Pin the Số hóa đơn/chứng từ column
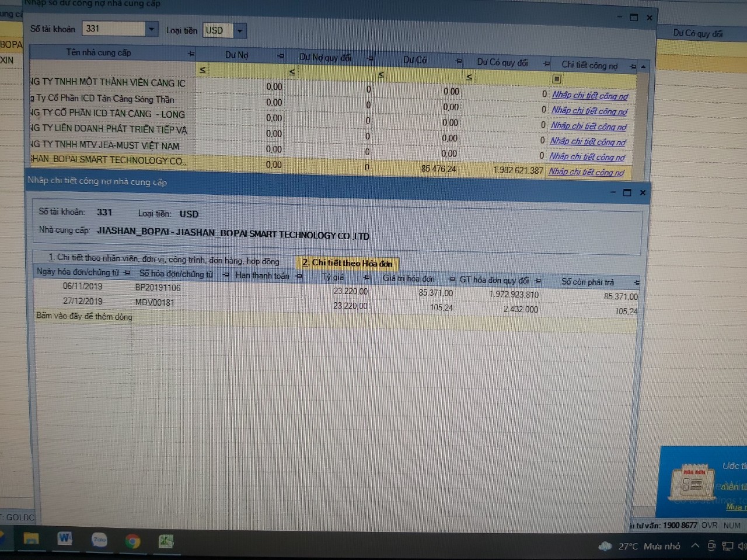This screenshot has width=747, height=560. click(226, 275)
